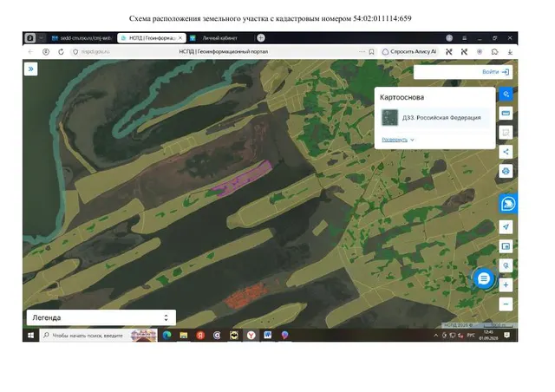Select the НСПД Геоинформационный портал tab
555x392 pixels.
coord(152,38)
